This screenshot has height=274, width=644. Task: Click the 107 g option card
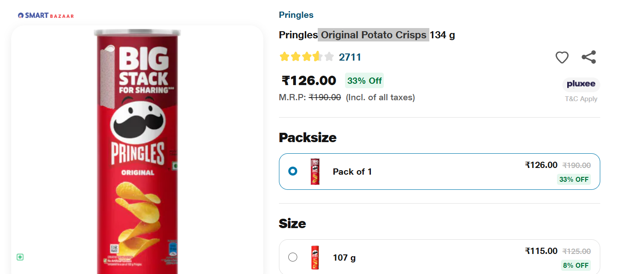click(440, 257)
